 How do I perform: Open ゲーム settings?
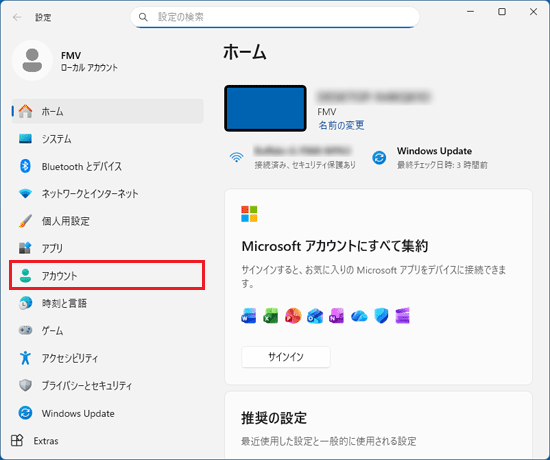(108, 330)
